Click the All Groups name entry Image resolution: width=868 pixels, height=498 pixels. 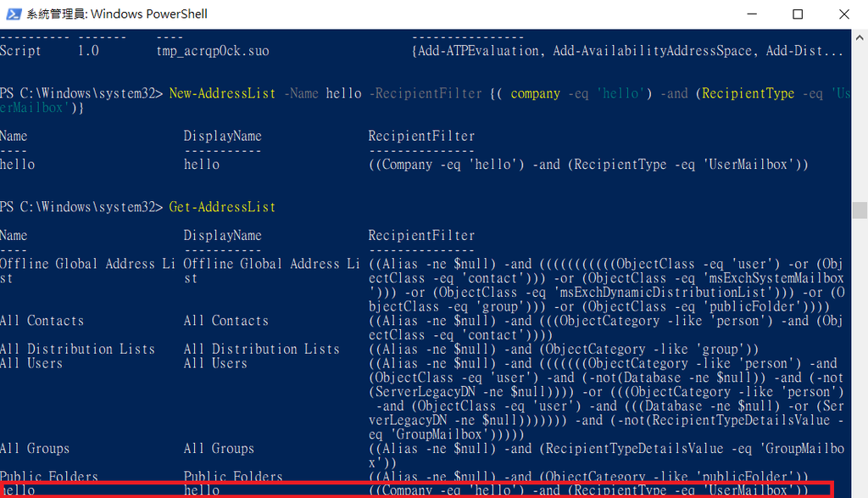(x=35, y=448)
